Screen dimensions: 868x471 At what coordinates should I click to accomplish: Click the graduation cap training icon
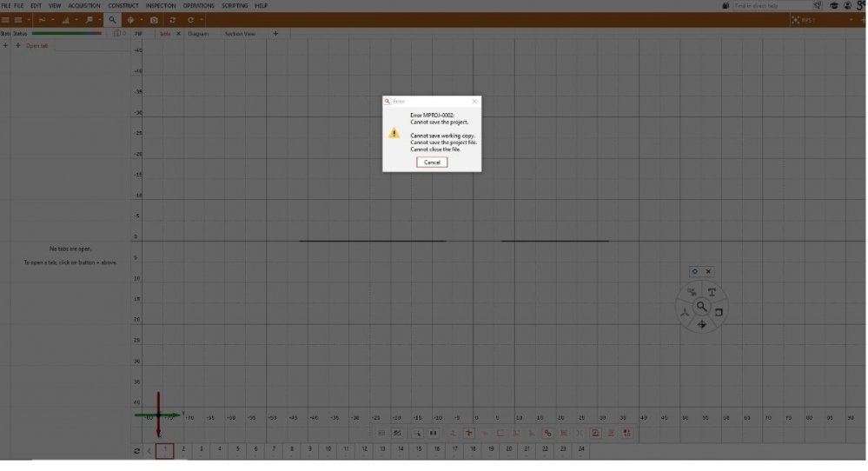[833, 5]
